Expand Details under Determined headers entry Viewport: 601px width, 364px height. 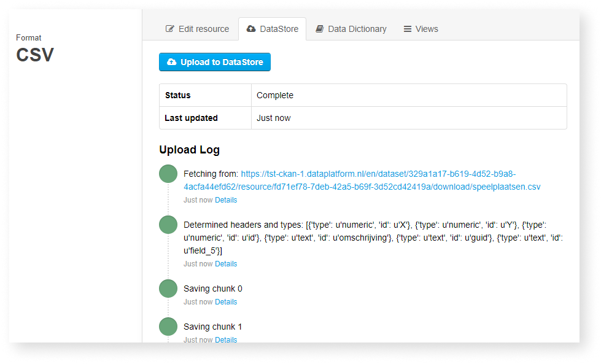226,264
